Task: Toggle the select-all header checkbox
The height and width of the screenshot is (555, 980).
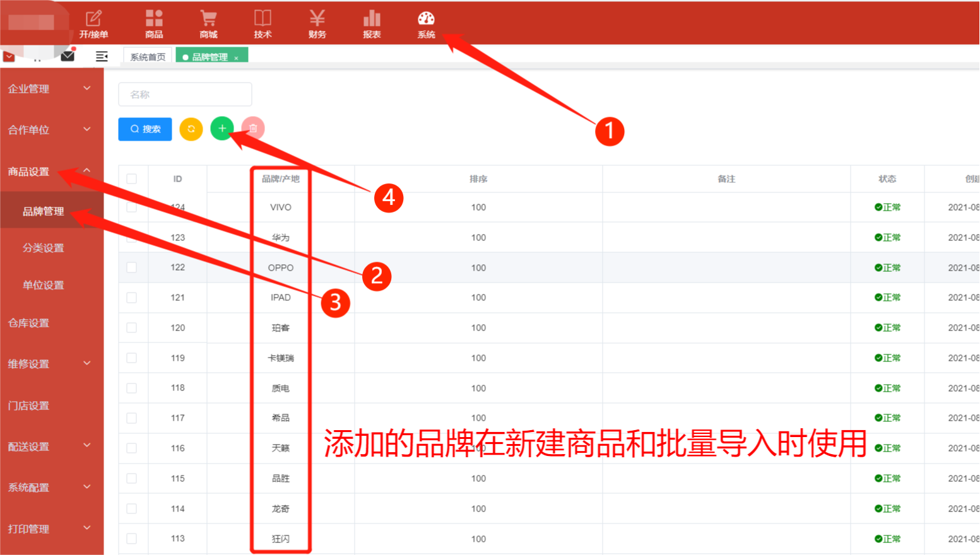Action: pos(132,179)
